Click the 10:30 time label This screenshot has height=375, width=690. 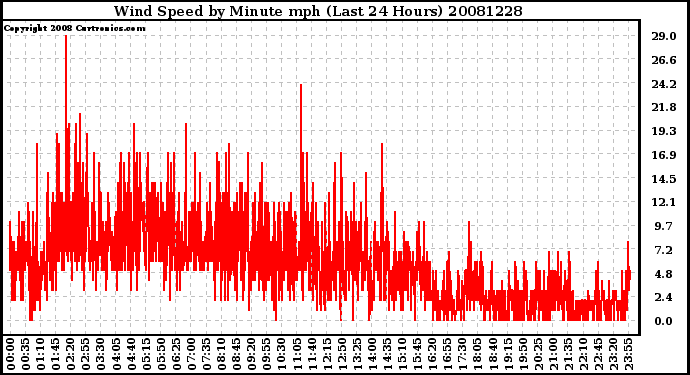(x=282, y=354)
